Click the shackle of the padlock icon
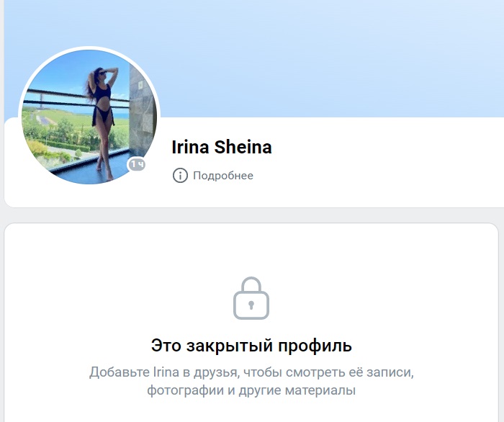The image size is (504, 422). pyautogui.click(x=251, y=284)
